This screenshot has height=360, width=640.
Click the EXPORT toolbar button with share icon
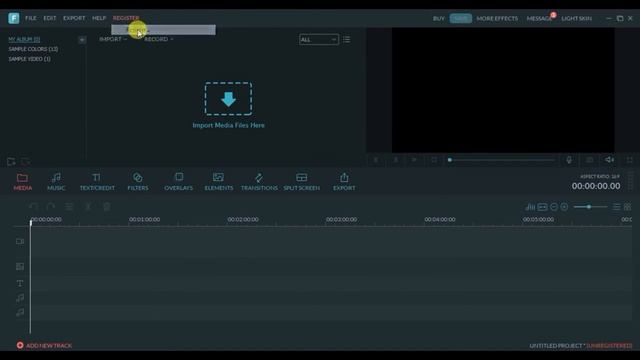click(344, 182)
